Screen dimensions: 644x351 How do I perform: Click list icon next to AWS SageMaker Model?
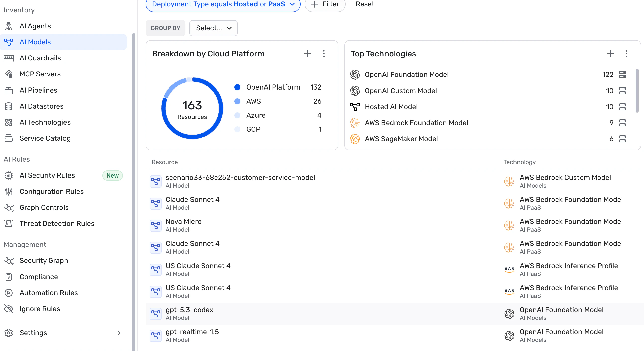(622, 139)
